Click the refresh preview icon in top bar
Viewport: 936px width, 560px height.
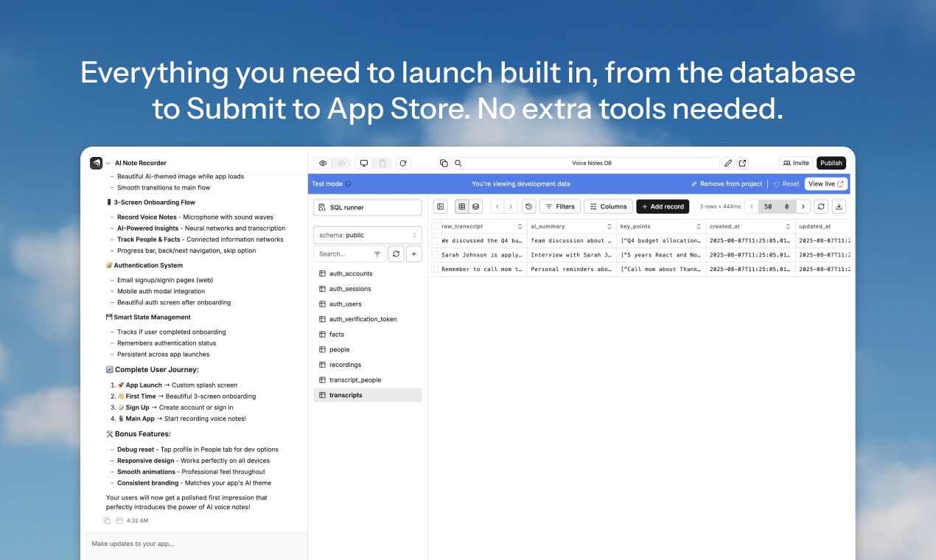(403, 163)
